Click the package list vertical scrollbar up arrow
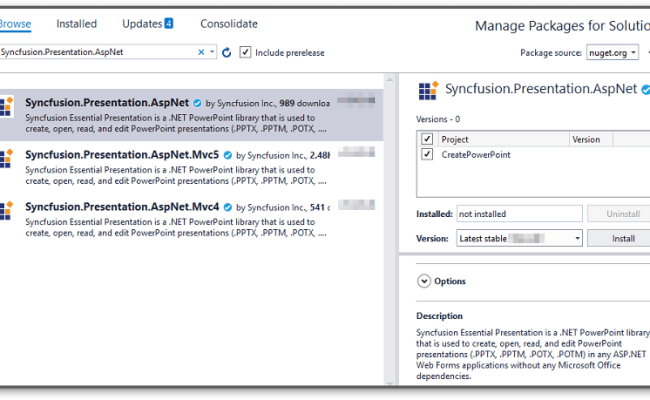The height and width of the screenshot is (400, 650). click(390, 79)
